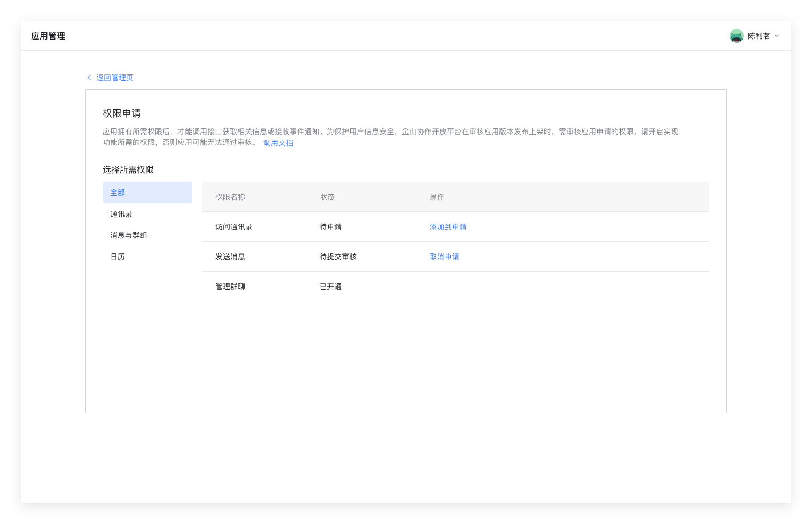
Task: Click the 待提交审核 status cell
Action: pos(338,257)
